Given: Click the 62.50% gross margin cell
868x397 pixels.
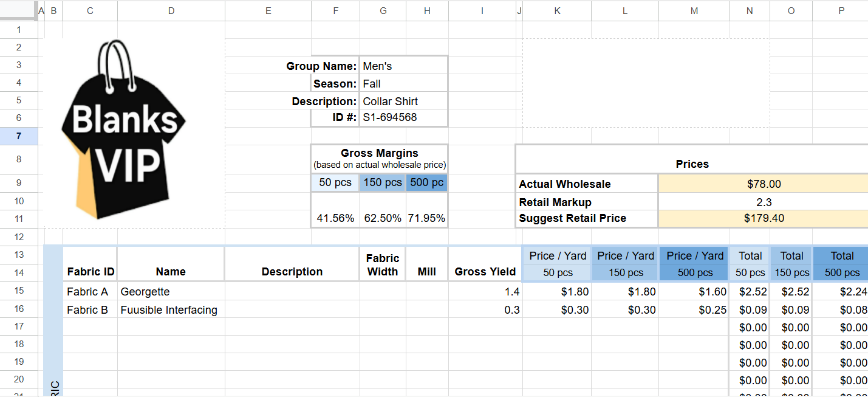Looking at the screenshot, I should pos(383,218).
